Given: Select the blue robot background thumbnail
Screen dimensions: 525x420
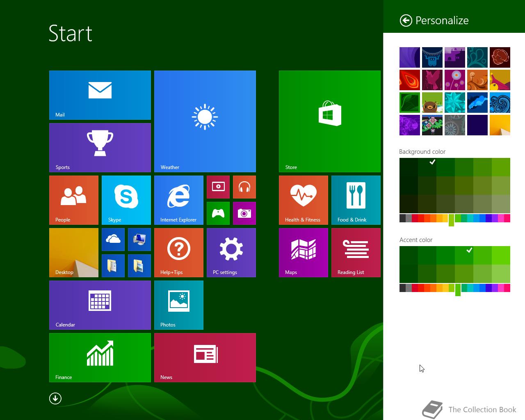Looking at the screenshot, I should coord(432,57).
